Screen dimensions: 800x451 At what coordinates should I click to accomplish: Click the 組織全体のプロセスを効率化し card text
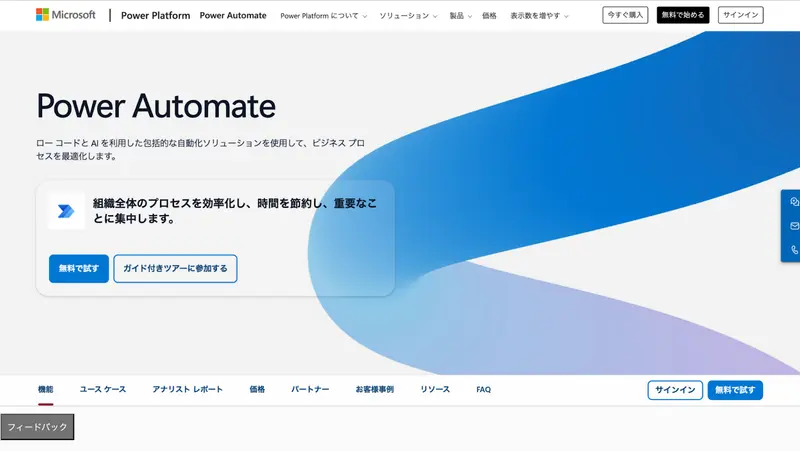coord(235,211)
